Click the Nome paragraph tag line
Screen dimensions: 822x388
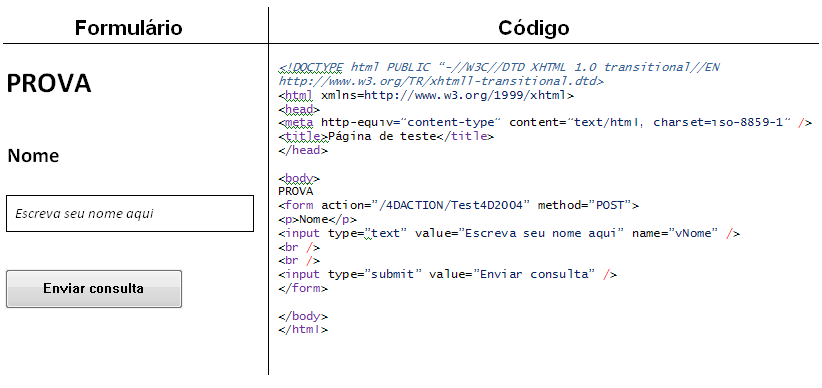pyautogui.click(x=318, y=219)
